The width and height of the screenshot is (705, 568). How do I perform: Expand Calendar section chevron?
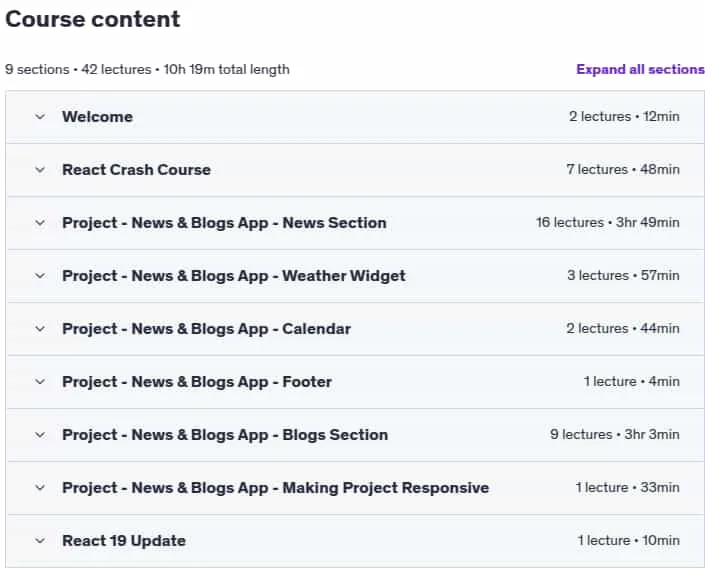[40, 329]
